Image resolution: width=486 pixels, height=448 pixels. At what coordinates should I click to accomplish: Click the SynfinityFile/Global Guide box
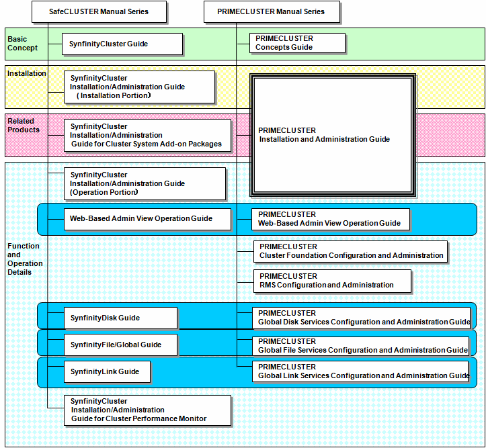(120, 345)
